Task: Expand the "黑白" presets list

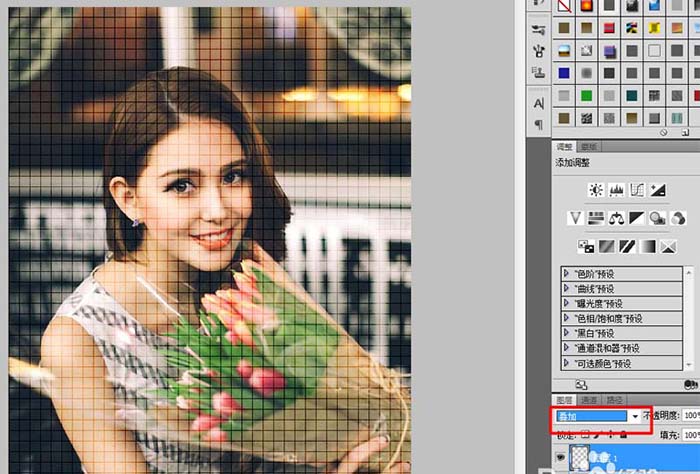Action: pos(567,333)
